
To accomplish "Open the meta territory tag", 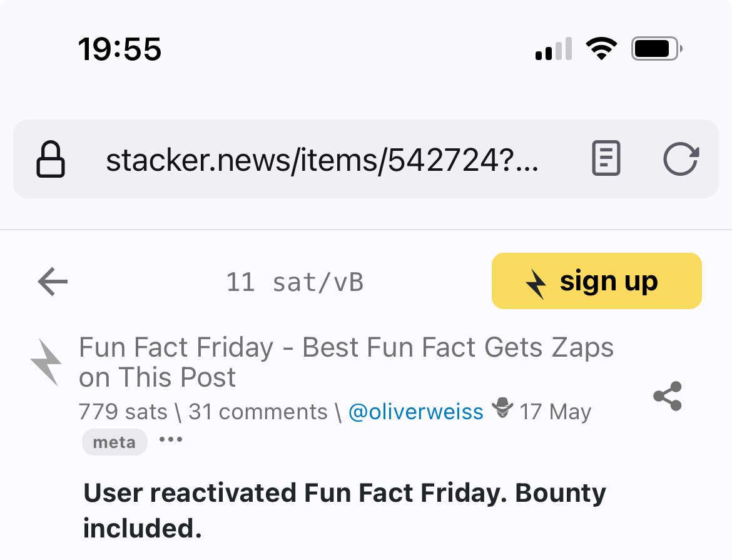I will click(114, 442).
